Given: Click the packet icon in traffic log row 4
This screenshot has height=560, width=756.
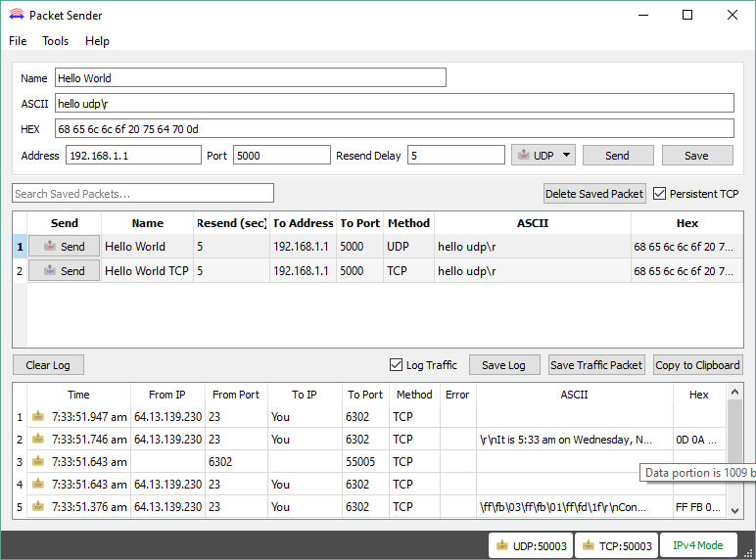Looking at the screenshot, I should tap(38, 484).
